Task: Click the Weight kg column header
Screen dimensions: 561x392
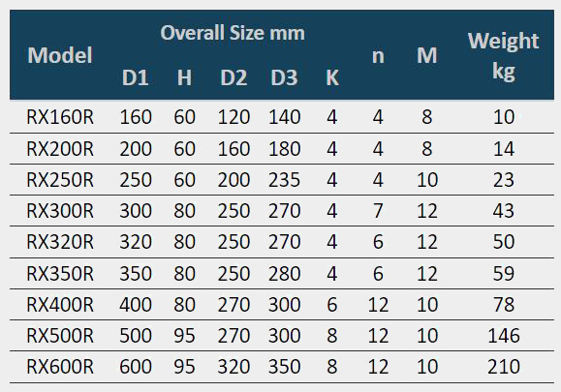Action: (504, 56)
